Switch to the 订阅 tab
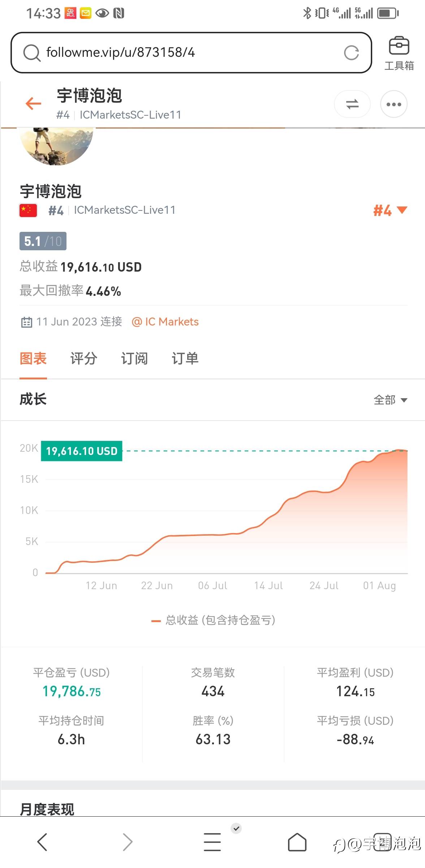The image size is (425, 868). click(134, 359)
